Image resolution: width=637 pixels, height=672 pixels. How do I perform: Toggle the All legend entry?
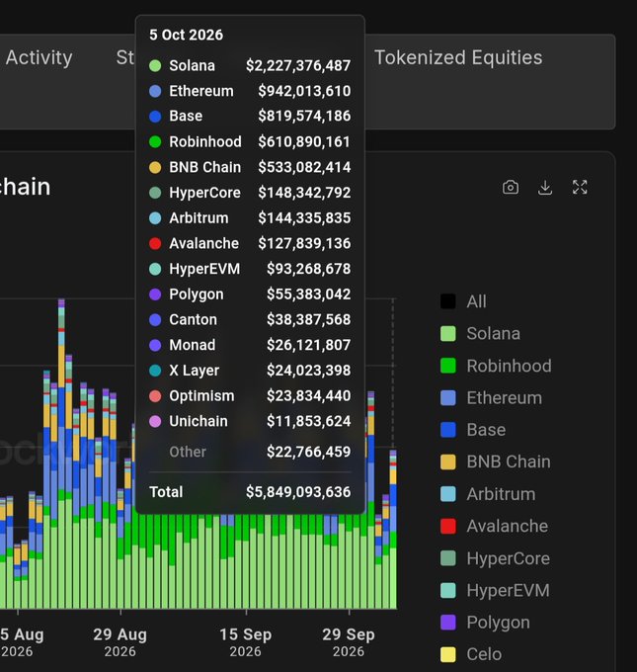463,301
